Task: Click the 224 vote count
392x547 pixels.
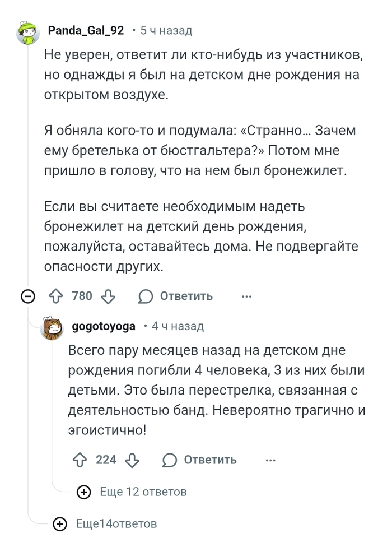Action: click(106, 460)
